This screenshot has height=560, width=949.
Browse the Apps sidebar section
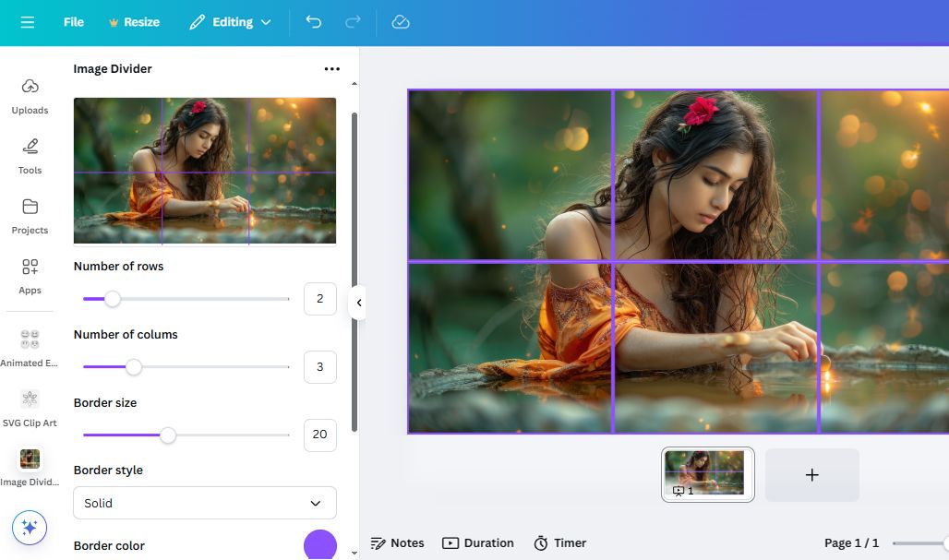30,277
